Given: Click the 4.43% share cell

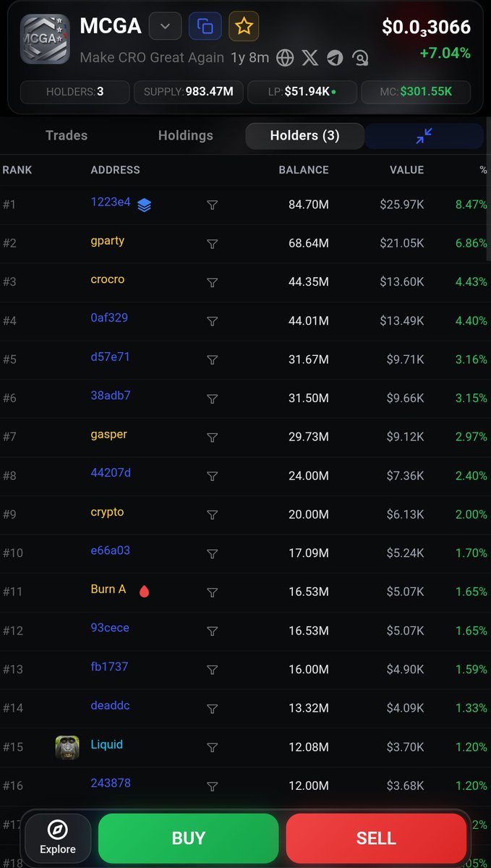Looking at the screenshot, I should 471,282.
